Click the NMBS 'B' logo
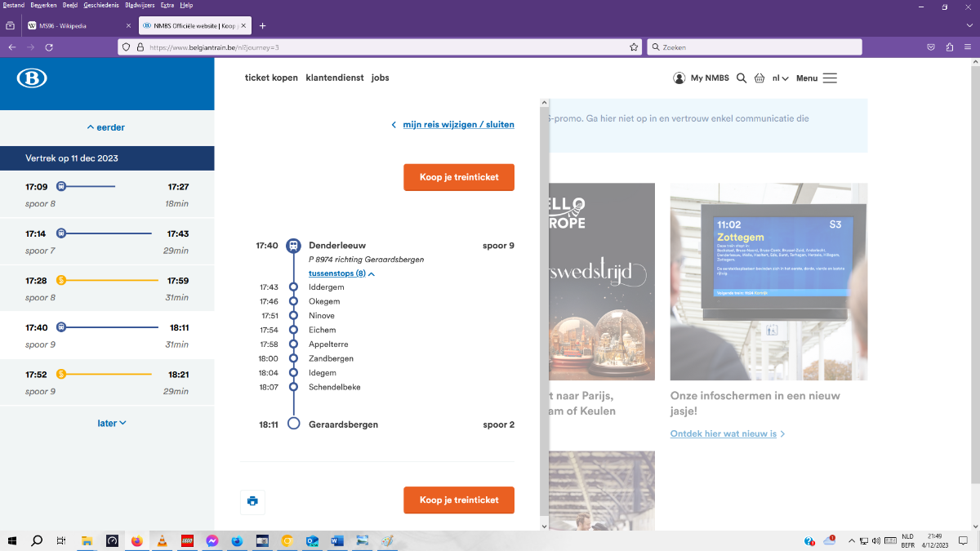The image size is (980, 551). pyautogui.click(x=32, y=78)
